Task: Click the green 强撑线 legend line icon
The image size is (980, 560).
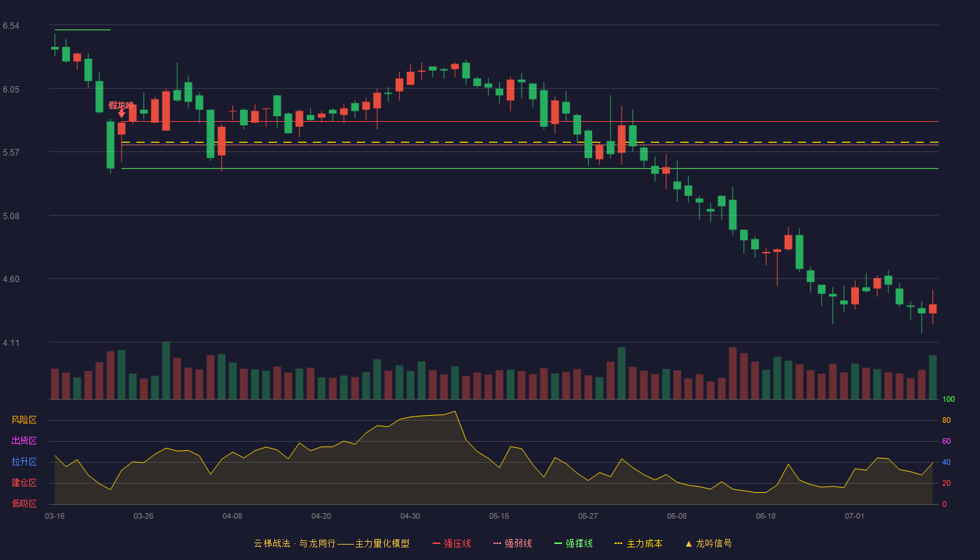Action: click(x=558, y=543)
